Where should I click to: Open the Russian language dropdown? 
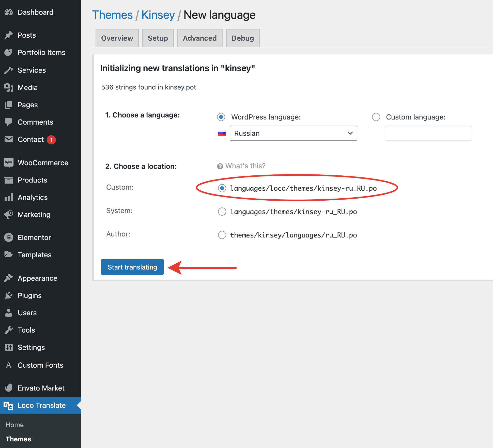click(x=293, y=133)
